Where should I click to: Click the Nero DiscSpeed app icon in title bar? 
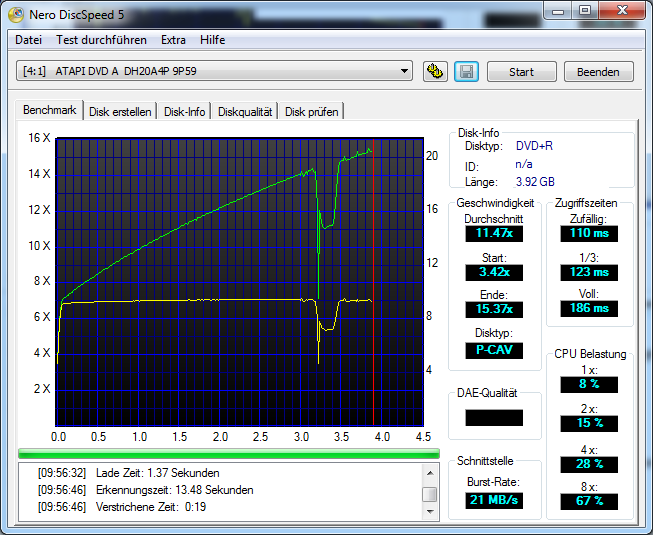coord(16,15)
